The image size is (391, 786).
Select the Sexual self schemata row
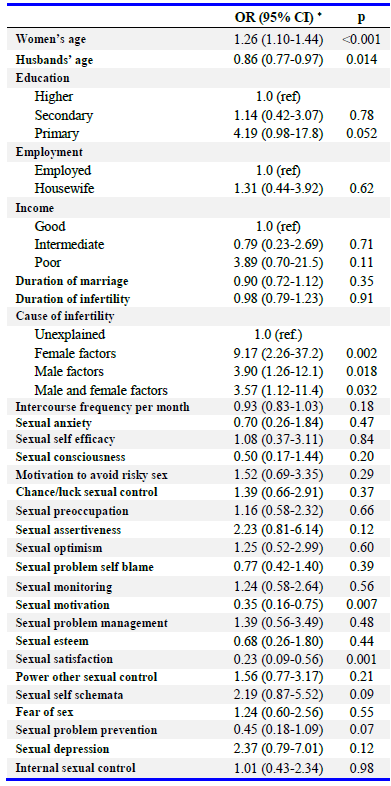(x=196, y=695)
